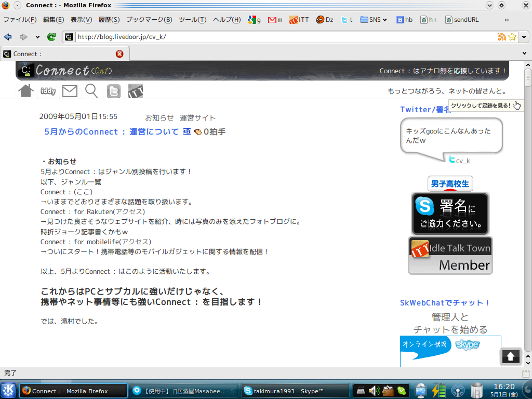Select the 'Connect :' browser tab

(x=65, y=54)
